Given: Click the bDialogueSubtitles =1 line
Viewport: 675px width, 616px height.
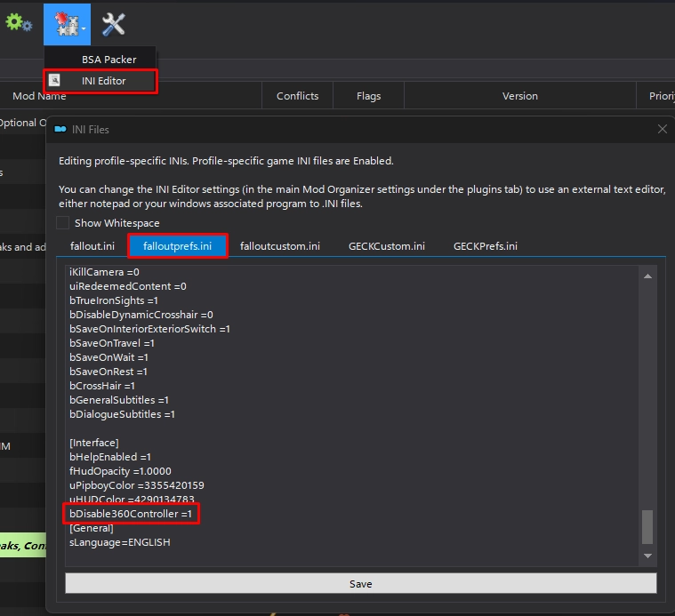Looking at the screenshot, I should 122,414.
